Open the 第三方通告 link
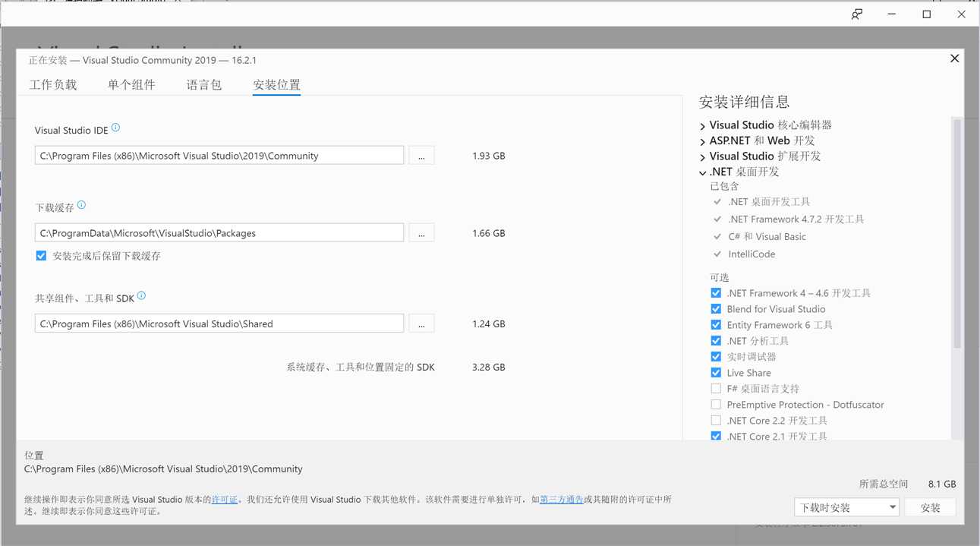This screenshot has width=980, height=546. pyautogui.click(x=561, y=500)
